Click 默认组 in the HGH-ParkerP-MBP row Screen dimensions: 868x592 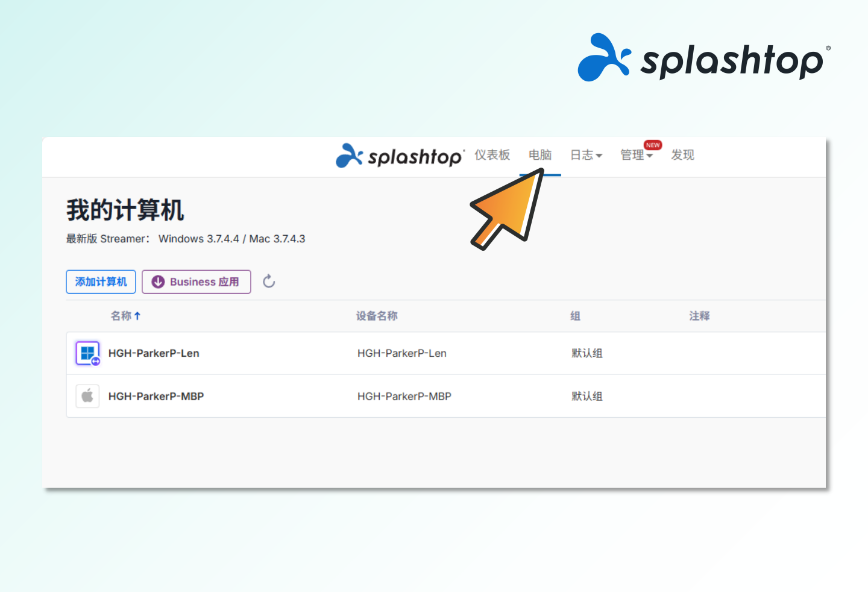click(587, 396)
